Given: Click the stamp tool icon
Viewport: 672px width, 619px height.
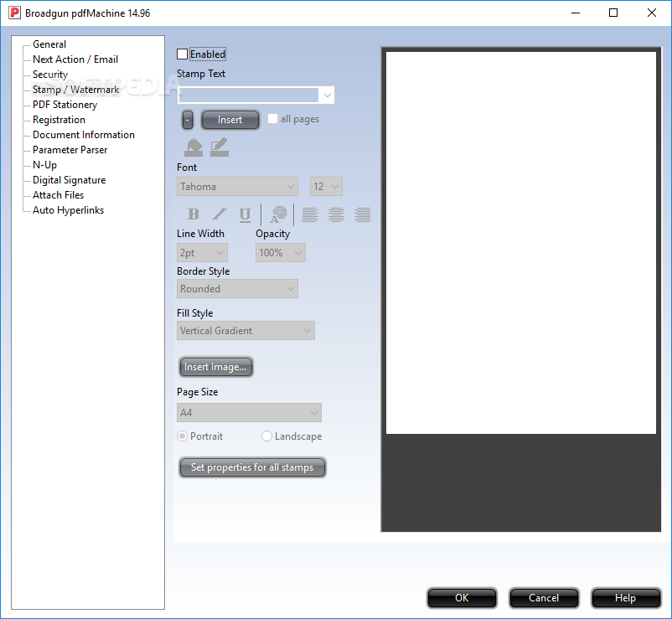Looking at the screenshot, I should click(x=194, y=147).
